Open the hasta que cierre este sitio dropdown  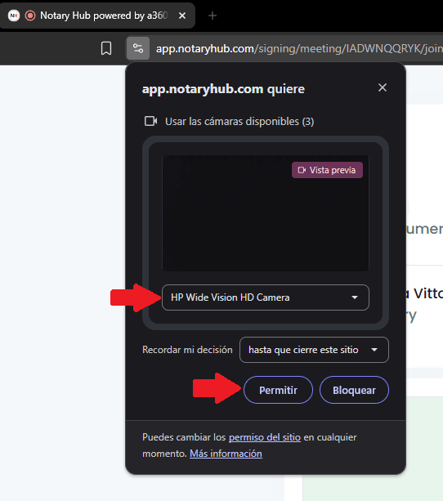pyautogui.click(x=314, y=350)
